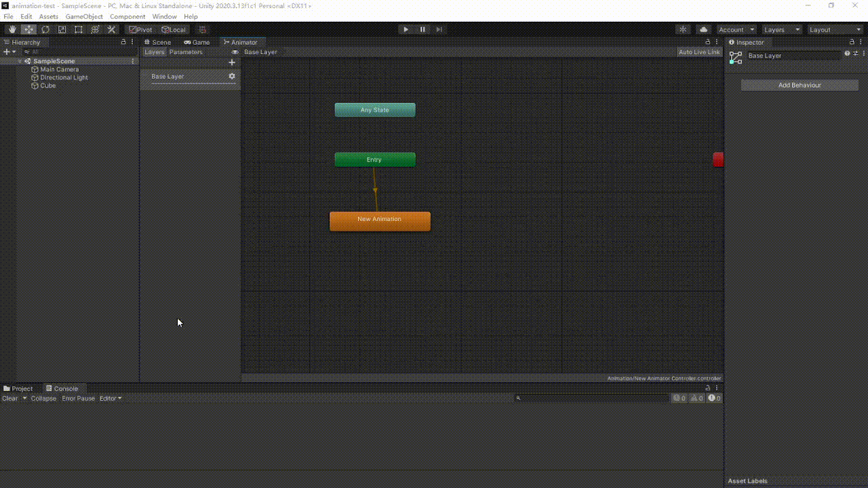The height and width of the screenshot is (488, 868).
Task: Open SampleScene options menu
Action: click(x=133, y=61)
